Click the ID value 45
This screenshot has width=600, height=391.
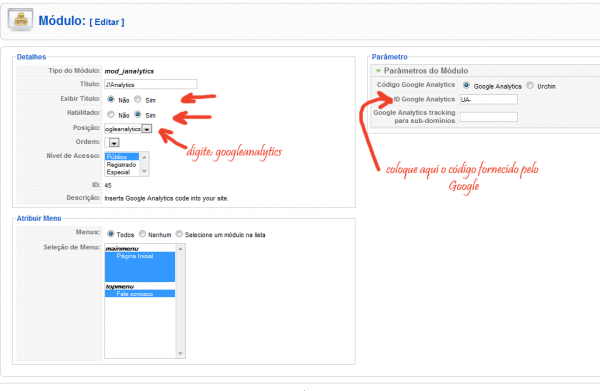coord(108,185)
